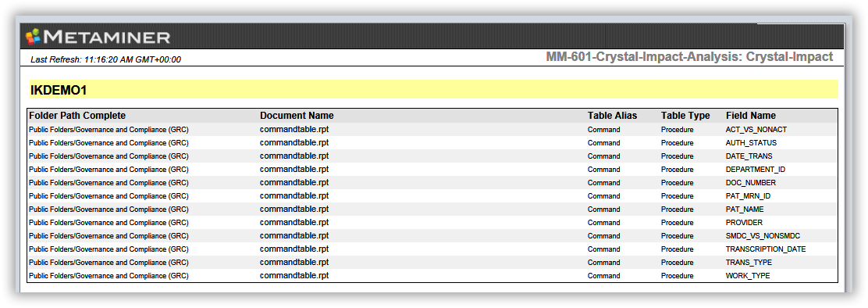Click commandtable.rpt in the DOC_NUMBER row

(x=294, y=182)
